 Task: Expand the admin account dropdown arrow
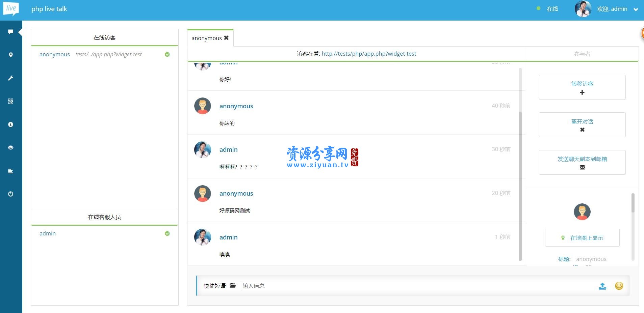tap(636, 9)
